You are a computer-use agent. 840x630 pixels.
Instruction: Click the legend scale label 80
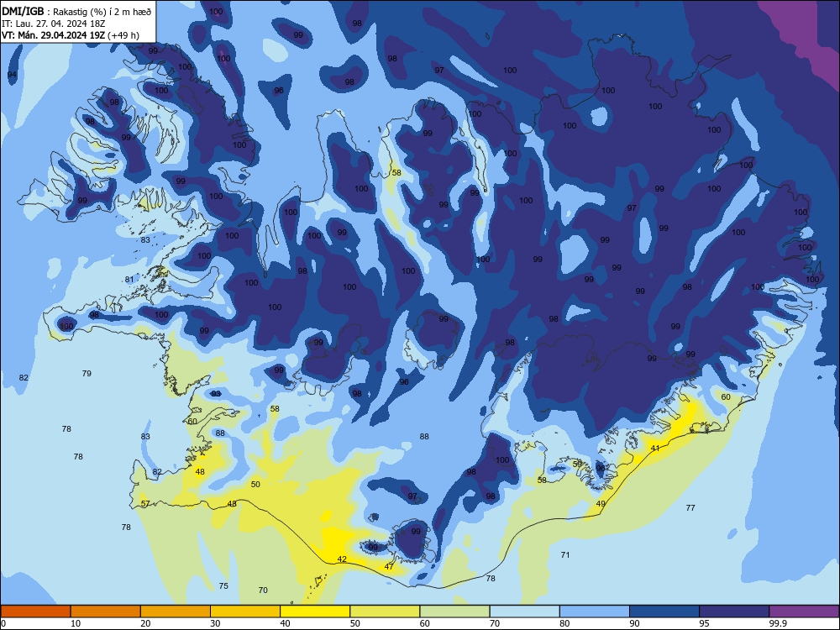coord(564,623)
